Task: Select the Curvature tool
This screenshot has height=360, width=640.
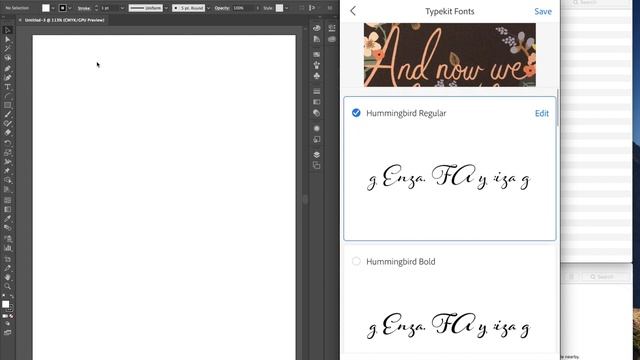Action: tap(7, 78)
